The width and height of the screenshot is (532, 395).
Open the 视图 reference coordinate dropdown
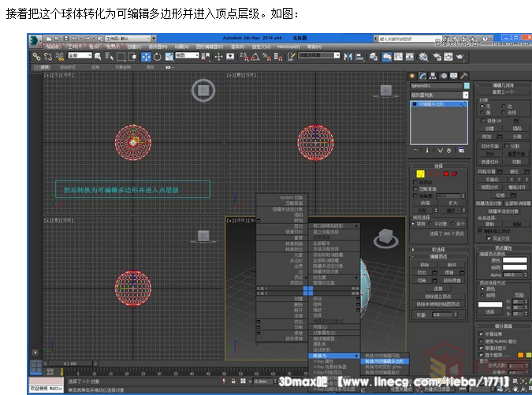click(187, 55)
